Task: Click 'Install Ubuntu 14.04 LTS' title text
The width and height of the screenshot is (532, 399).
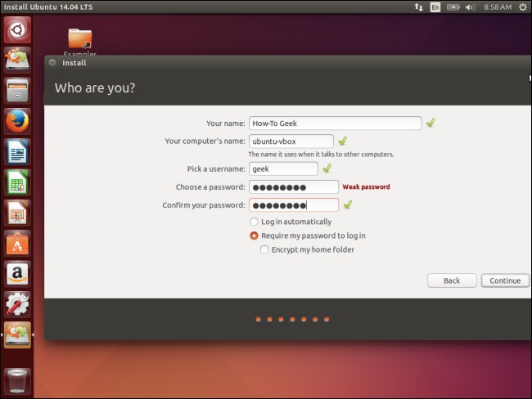Action: pos(48,7)
